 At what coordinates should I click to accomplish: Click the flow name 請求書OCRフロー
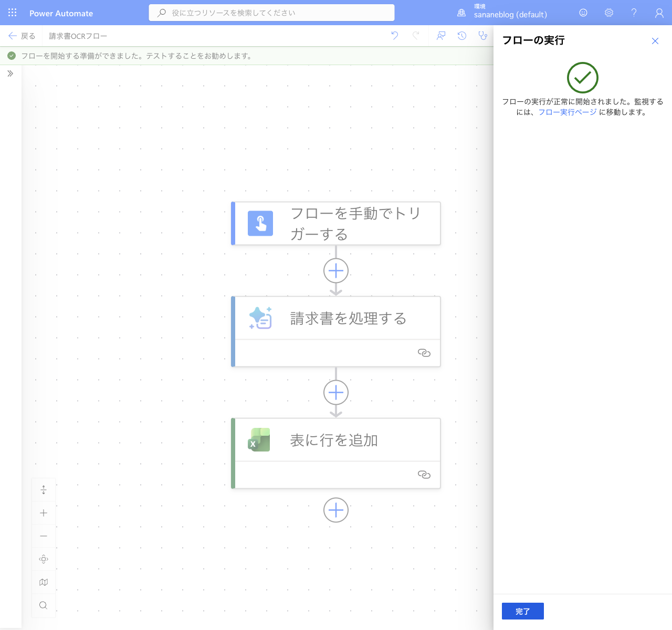78,36
